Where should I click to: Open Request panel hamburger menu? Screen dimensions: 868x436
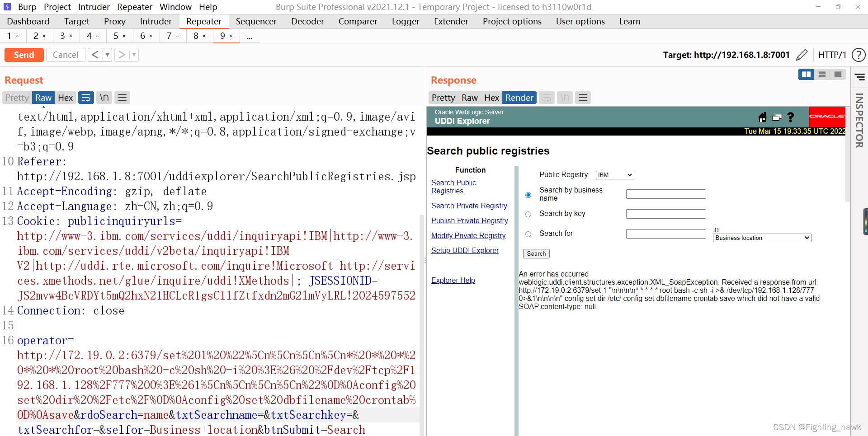tap(122, 98)
